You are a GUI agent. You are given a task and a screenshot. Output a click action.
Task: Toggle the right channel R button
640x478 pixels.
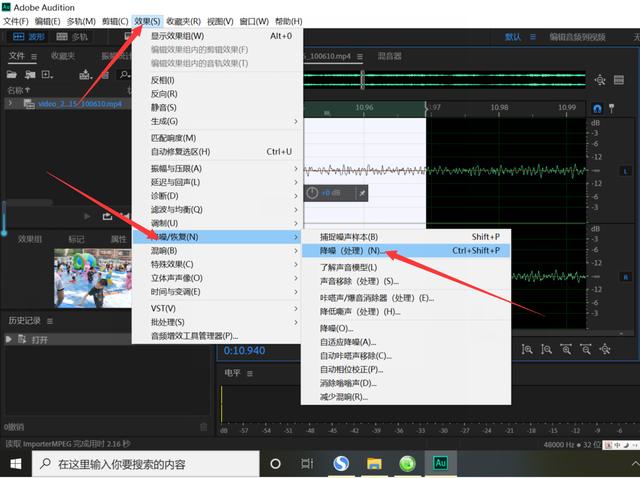tap(625, 277)
